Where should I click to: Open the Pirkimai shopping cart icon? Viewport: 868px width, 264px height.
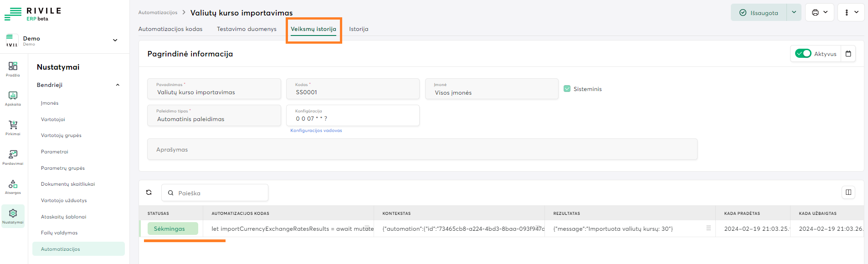(13, 127)
